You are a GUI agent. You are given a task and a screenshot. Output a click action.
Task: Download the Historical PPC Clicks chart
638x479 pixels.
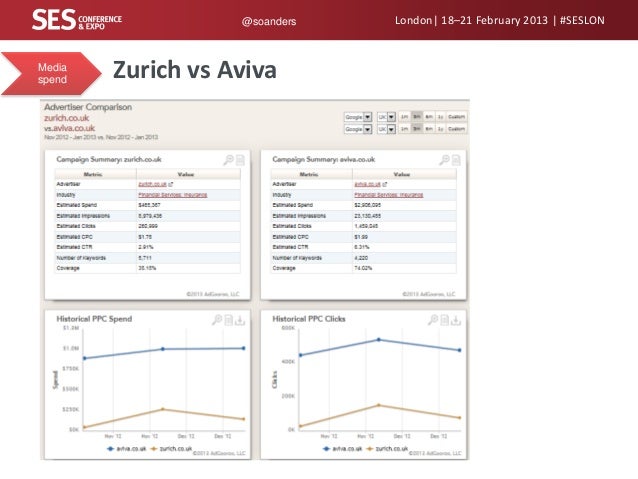[456, 320]
